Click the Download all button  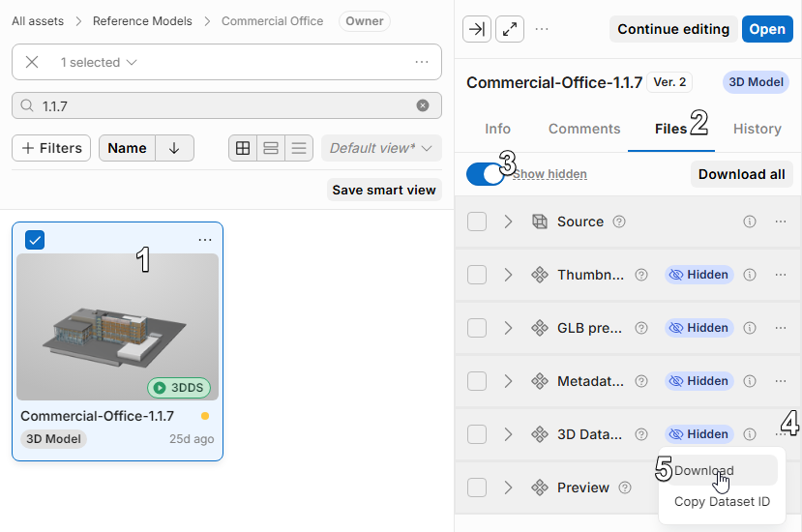(741, 174)
